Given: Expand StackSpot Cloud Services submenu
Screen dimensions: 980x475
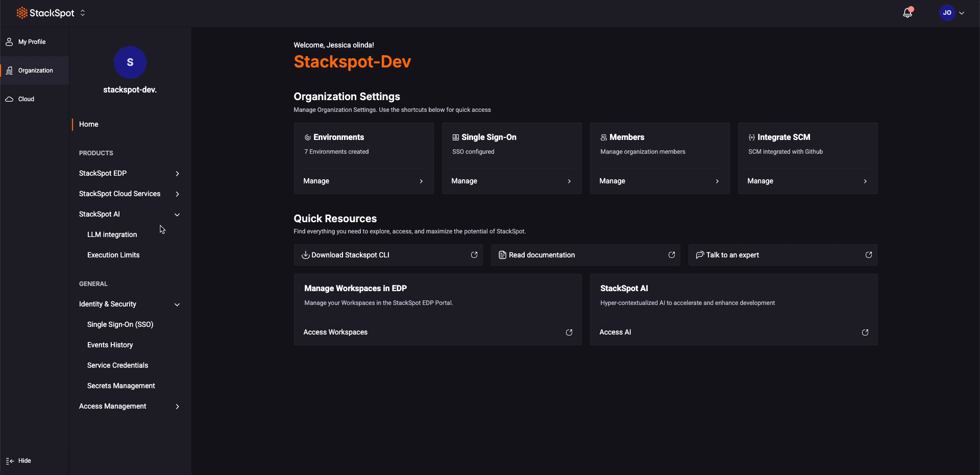Looking at the screenshot, I should click(177, 194).
